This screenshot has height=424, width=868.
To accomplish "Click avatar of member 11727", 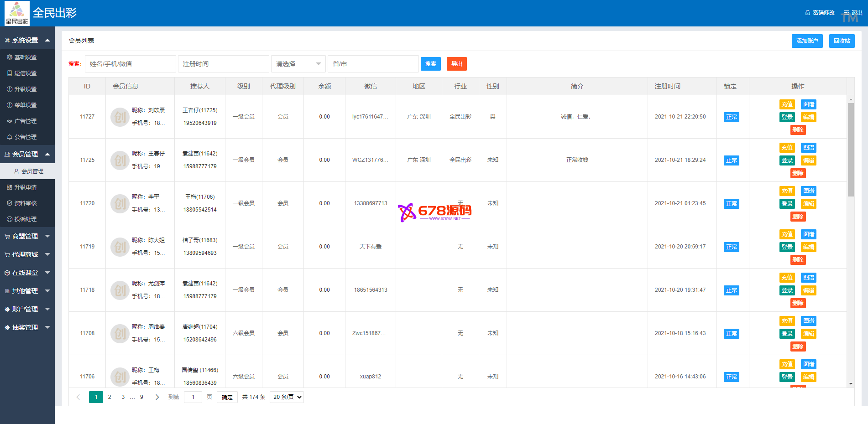I will 120,117.
